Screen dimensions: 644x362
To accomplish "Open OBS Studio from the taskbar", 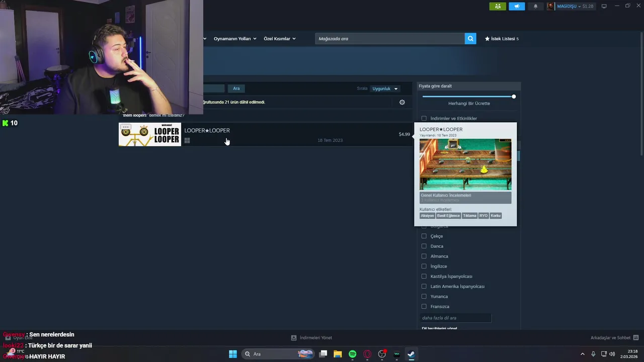I will point(382,354).
